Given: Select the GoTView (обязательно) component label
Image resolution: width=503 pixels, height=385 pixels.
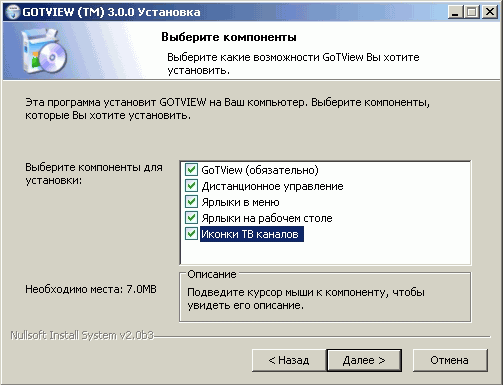Looking at the screenshot, I should [260, 170].
